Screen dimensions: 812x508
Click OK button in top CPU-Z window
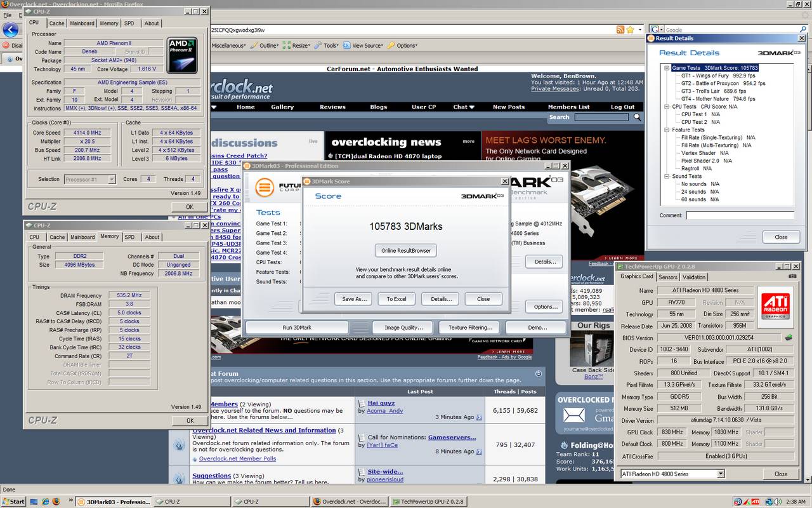click(x=190, y=206)
